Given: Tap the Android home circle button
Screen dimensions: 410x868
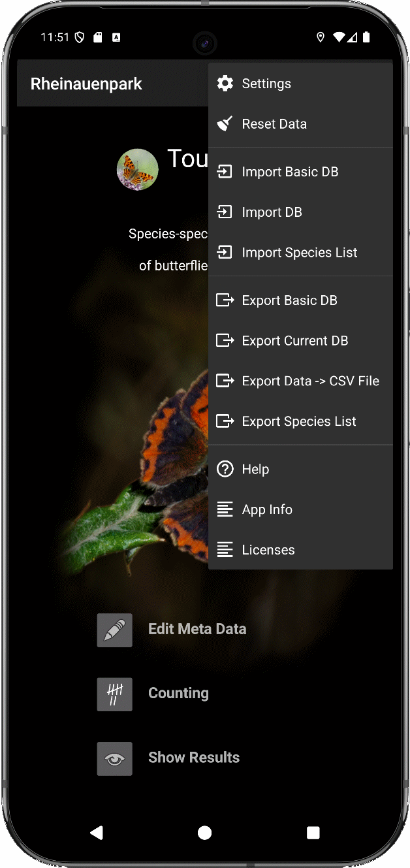Looking at the screenshot, I should tap(205, 832).
